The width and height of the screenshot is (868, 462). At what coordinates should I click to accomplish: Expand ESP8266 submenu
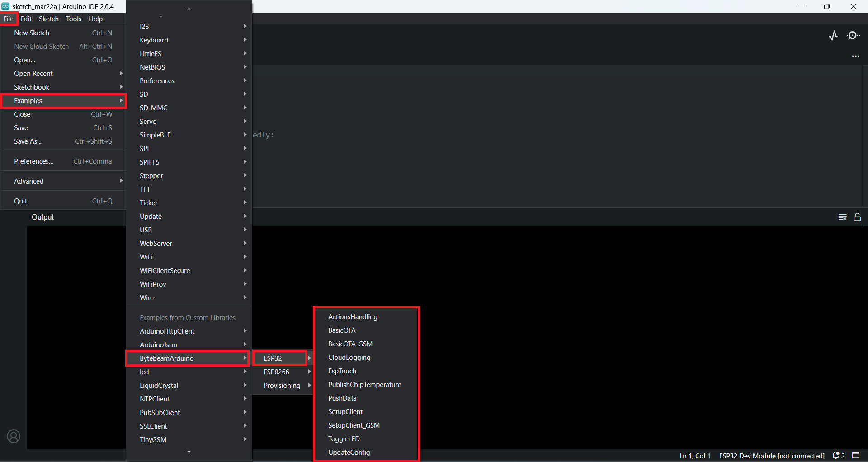tap(282, 372)
